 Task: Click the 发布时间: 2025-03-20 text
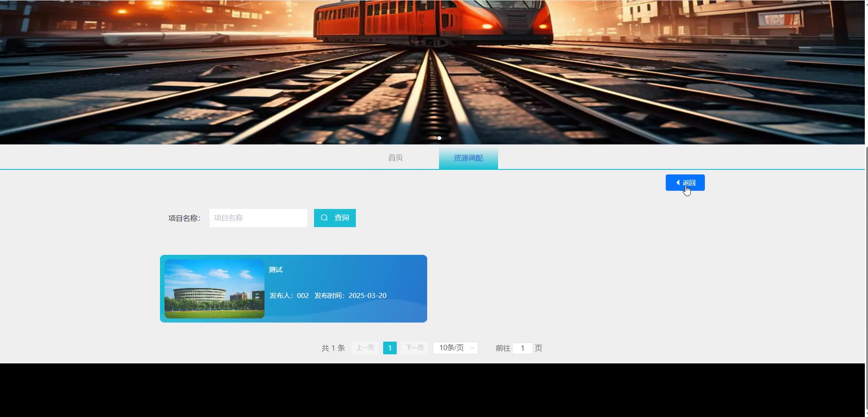[350, 296]
